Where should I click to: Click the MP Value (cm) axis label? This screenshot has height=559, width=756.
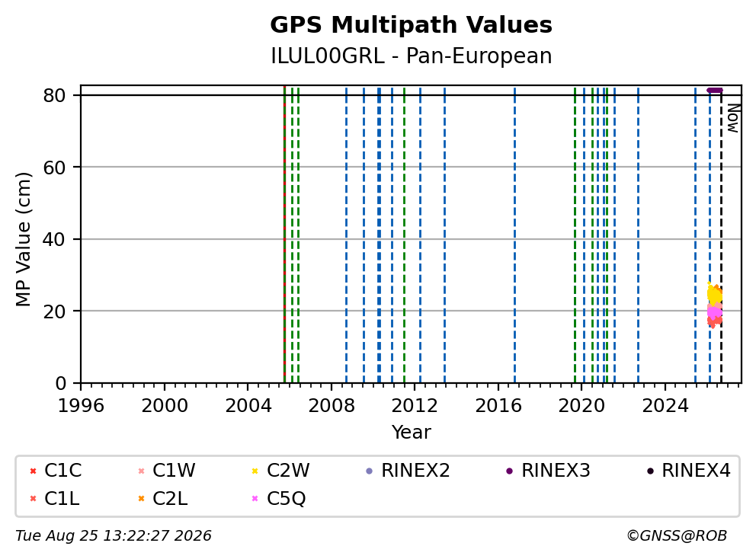(23, 239)
